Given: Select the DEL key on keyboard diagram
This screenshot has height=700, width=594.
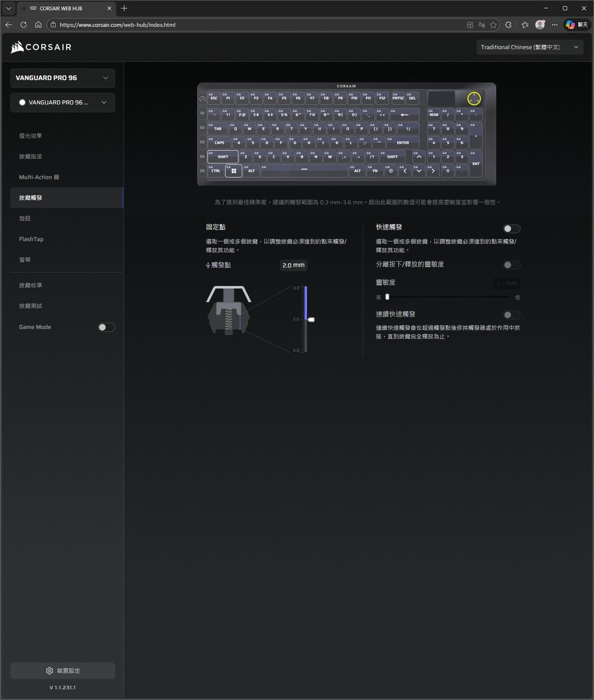Looking at the screenshot, I should [412, 98].
